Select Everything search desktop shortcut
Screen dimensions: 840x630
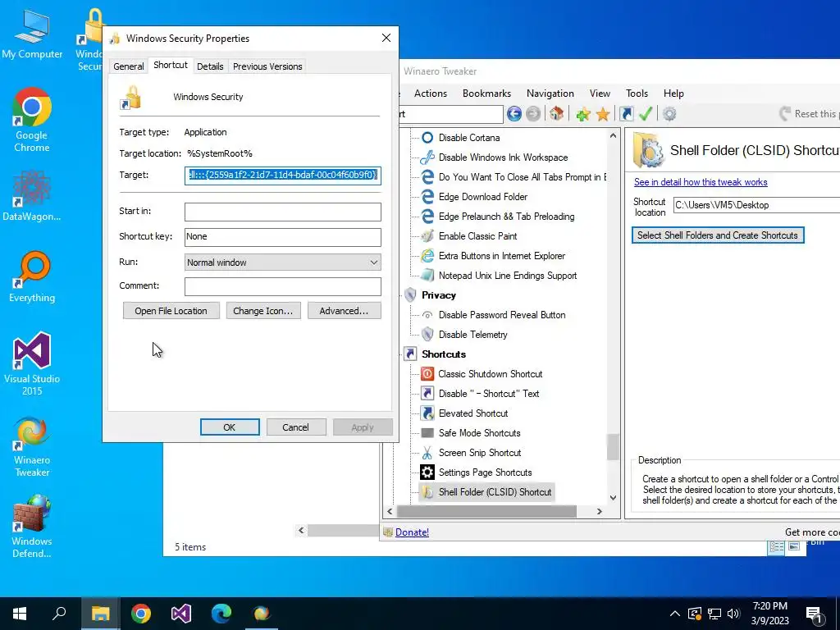coord(32,277)
